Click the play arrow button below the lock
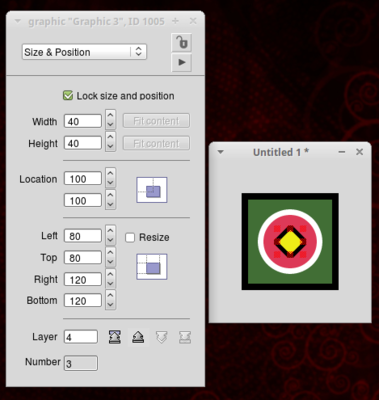 (x=181, y=62)
